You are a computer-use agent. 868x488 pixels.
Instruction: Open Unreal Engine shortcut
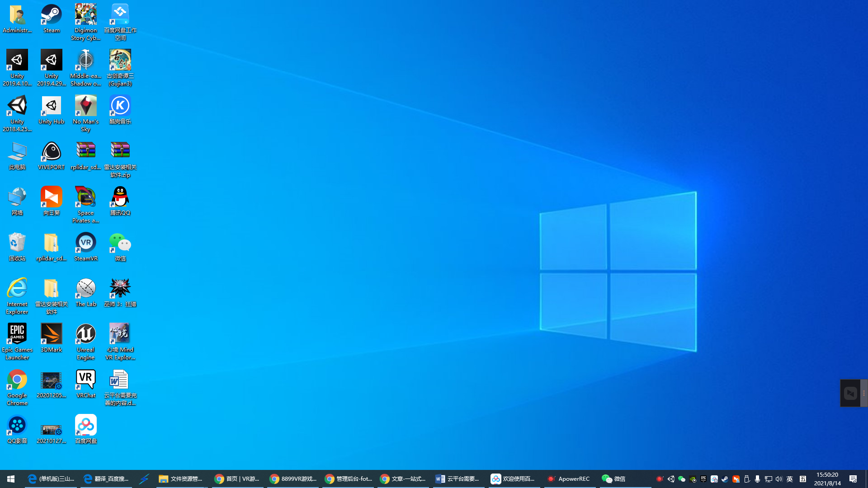click(x=85, y=342)
